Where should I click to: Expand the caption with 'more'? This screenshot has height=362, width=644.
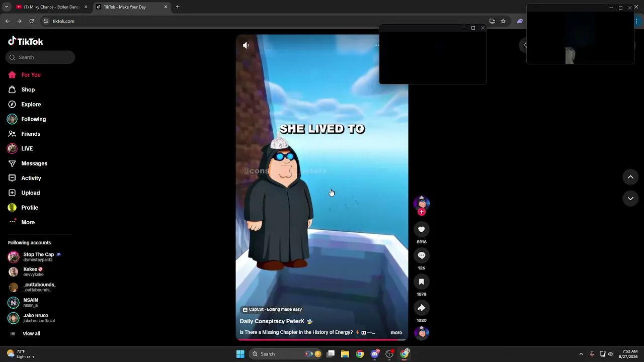(x=396, y=332)
